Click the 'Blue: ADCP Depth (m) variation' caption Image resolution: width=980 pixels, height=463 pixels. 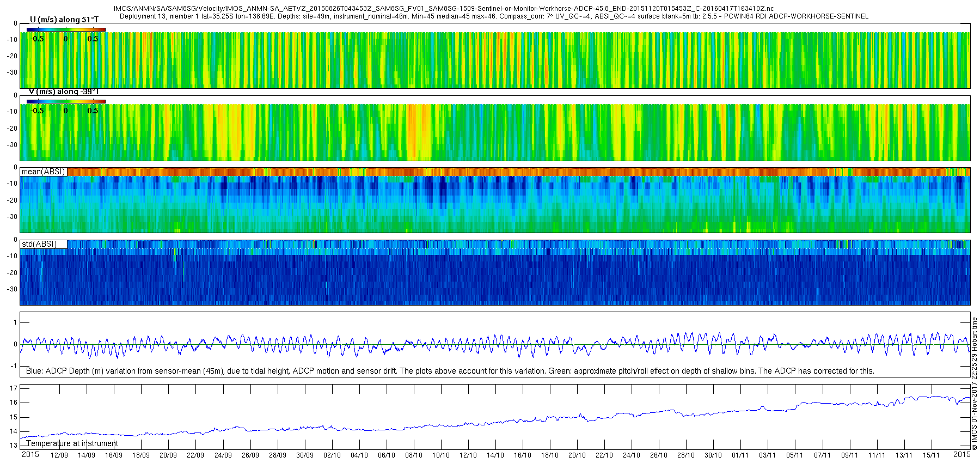pyautogui.click(x=450, y=371)
